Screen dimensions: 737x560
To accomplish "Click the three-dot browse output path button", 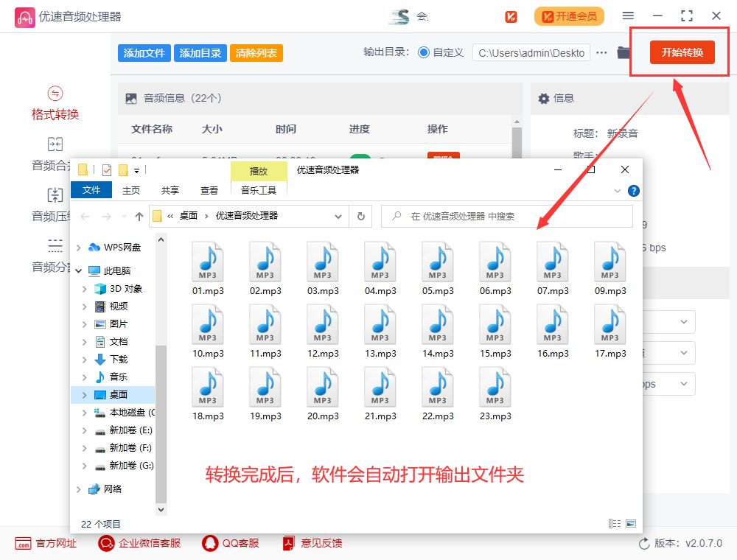I will (x=601, y=52).
